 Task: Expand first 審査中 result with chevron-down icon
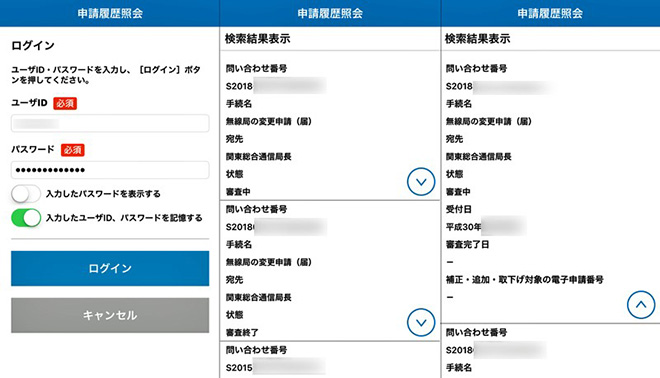(421, 182)
